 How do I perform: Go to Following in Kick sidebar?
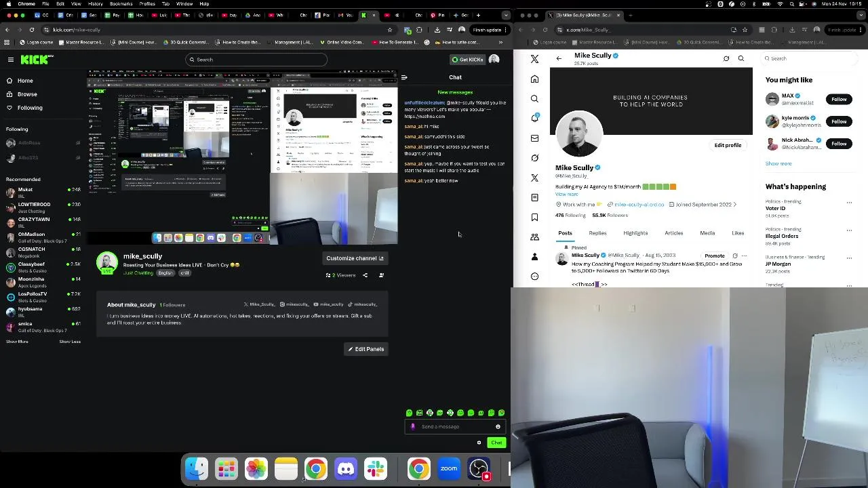(x=30, y=108)
